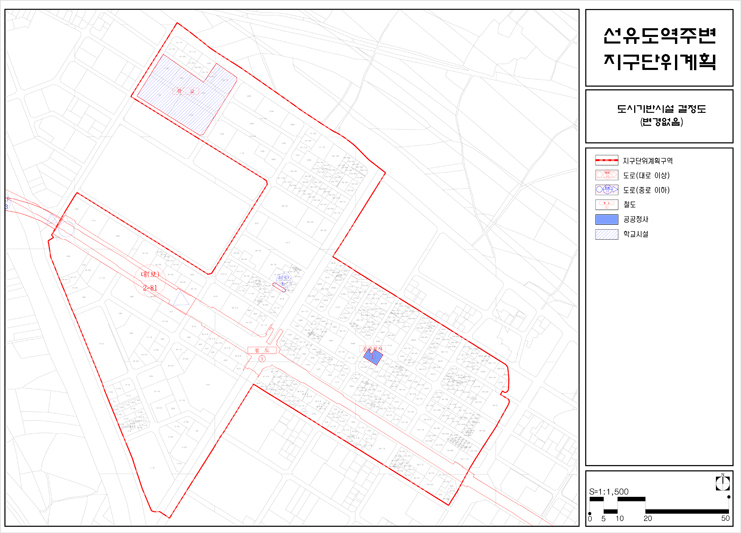Click legend label 철도
This screenshot has width=741, height=533.
[x=629, y=205]
